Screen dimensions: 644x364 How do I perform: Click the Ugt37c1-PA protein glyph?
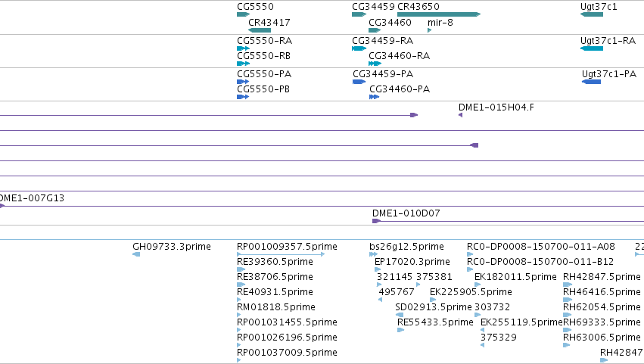pos(592,82)
